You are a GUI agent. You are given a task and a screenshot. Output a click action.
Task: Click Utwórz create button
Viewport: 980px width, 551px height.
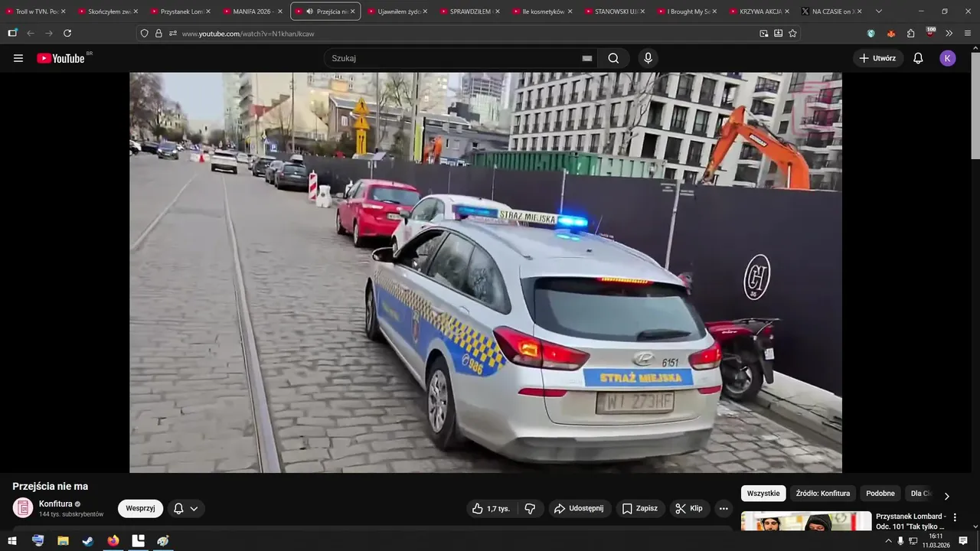(877, 58)
